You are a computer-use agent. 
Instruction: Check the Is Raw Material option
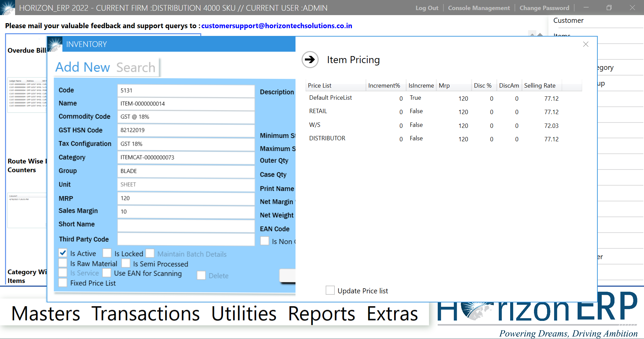click(63, 263)
